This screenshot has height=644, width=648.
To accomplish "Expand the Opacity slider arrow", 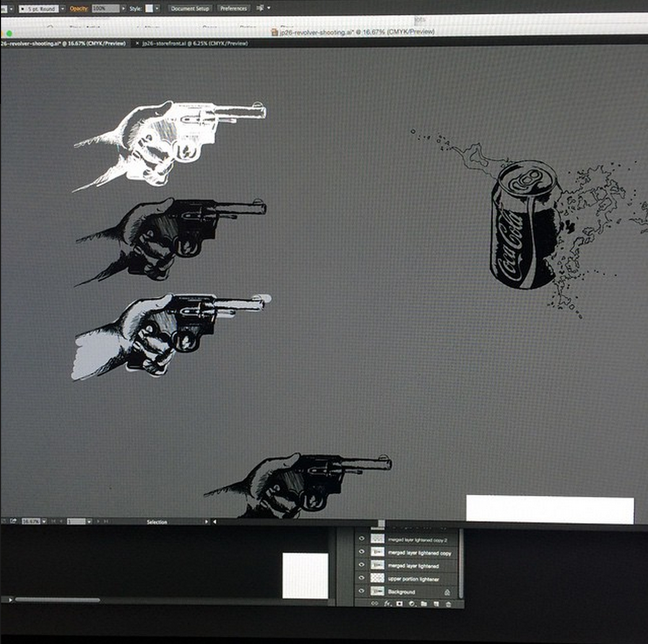I will [124, 9].
